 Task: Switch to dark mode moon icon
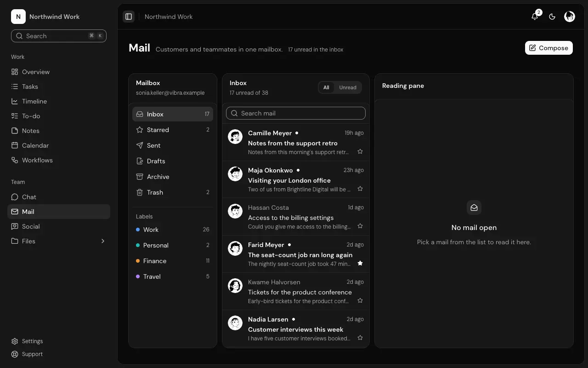552,17
